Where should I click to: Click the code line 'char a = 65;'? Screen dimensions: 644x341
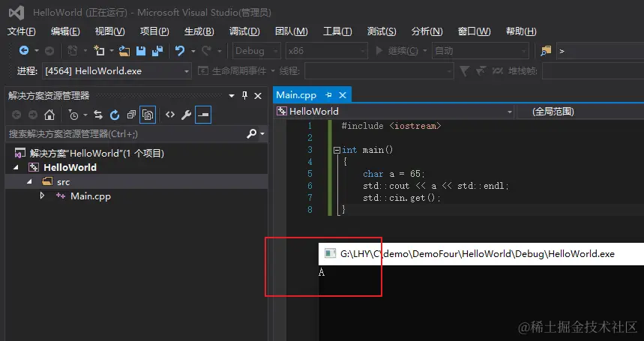pos(394,174)
